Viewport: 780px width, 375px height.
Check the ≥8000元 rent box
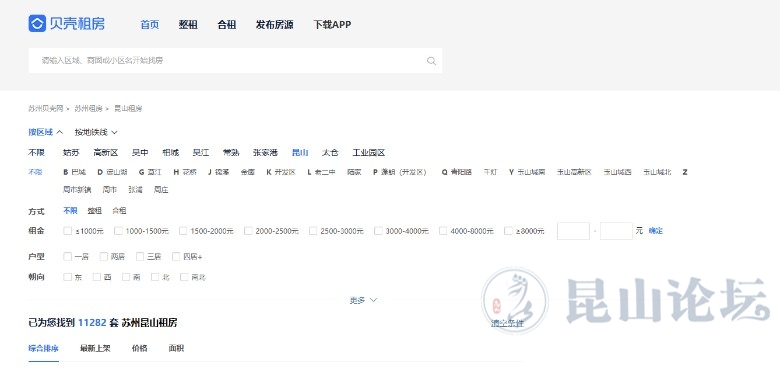coord(508,231)
